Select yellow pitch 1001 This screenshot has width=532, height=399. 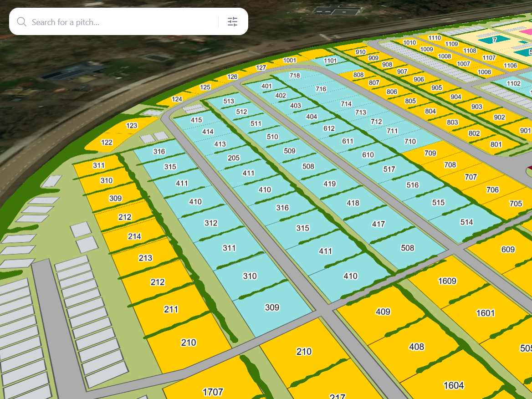(x=289, y=61)
